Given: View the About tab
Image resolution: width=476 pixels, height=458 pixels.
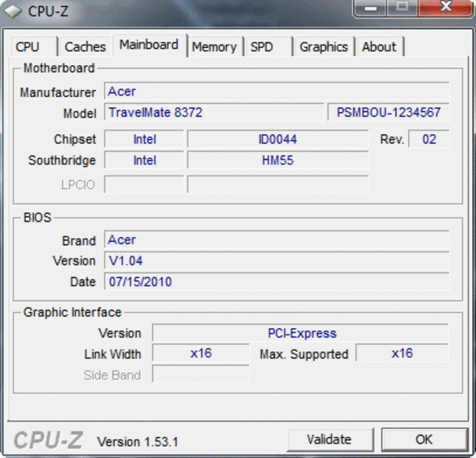Looking at the screenshot, I should coord(380,47).
